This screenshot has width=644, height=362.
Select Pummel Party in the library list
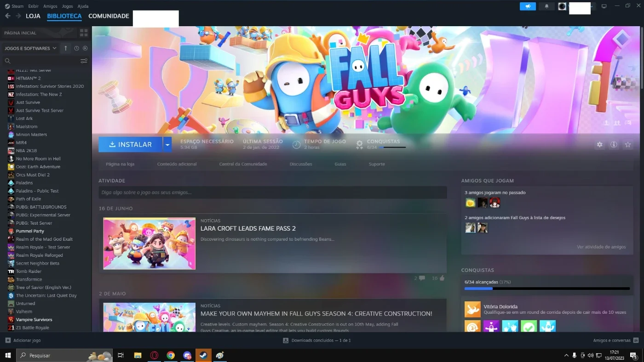[30, 231]
